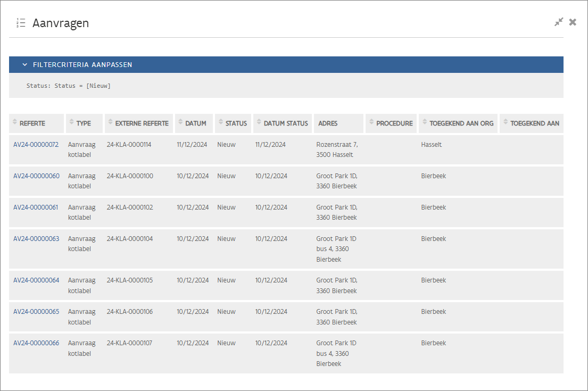
Task: Sort table by Procedure column
Action: point(394,123)
